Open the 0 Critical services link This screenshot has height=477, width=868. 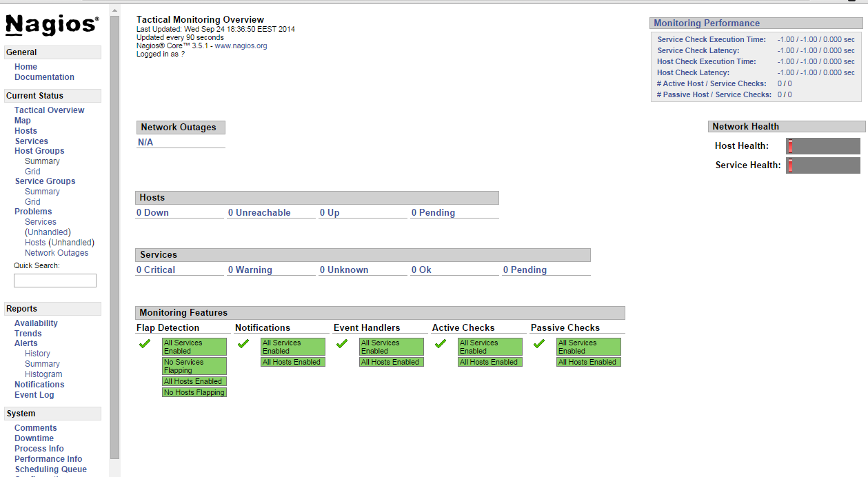(x=156, y=270)
